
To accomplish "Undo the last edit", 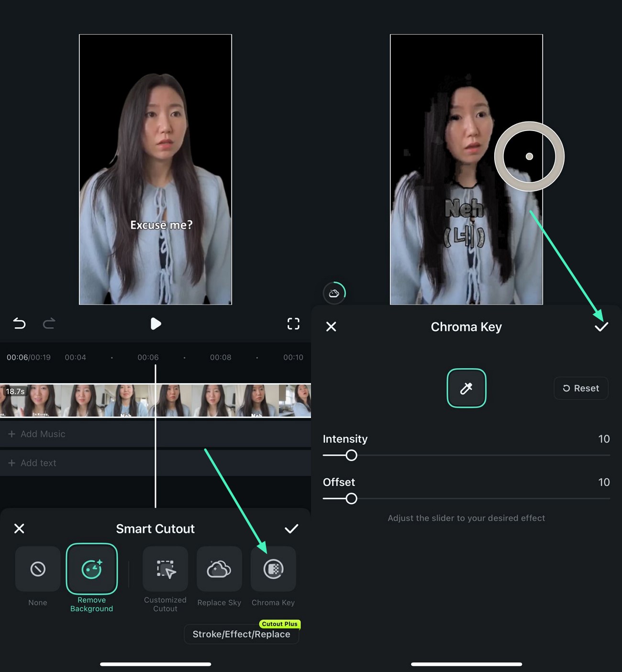I will pyautogui.click(x=19, y=324).
